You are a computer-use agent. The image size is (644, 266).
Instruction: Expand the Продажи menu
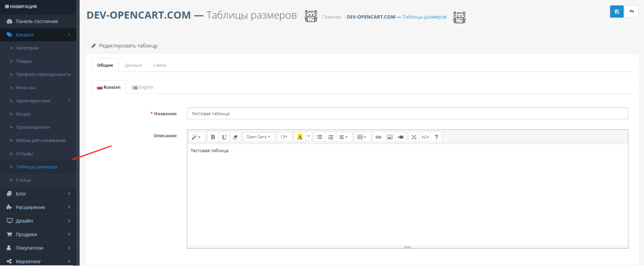[38, 234]
